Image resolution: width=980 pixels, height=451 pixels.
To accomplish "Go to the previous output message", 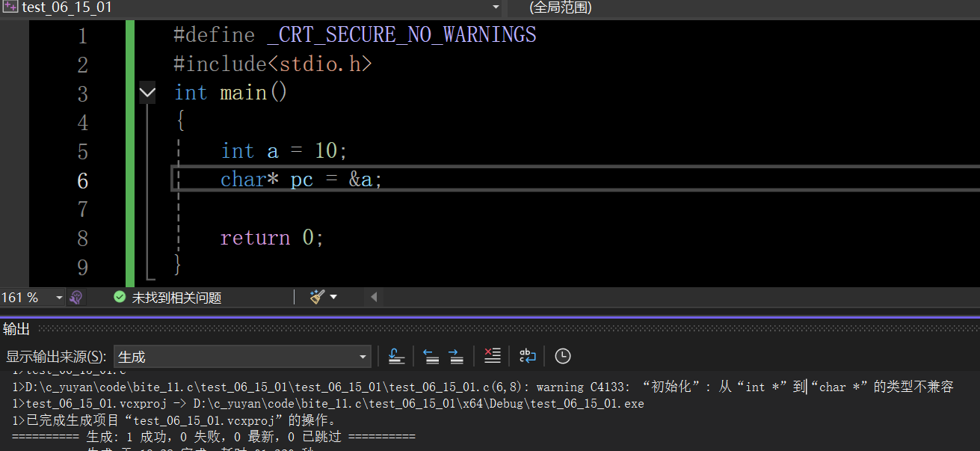I will [x=431, y=357].
